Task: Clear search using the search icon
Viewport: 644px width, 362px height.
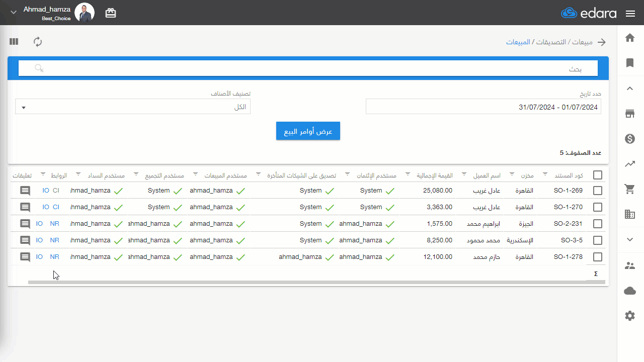Action: (39, 68)
